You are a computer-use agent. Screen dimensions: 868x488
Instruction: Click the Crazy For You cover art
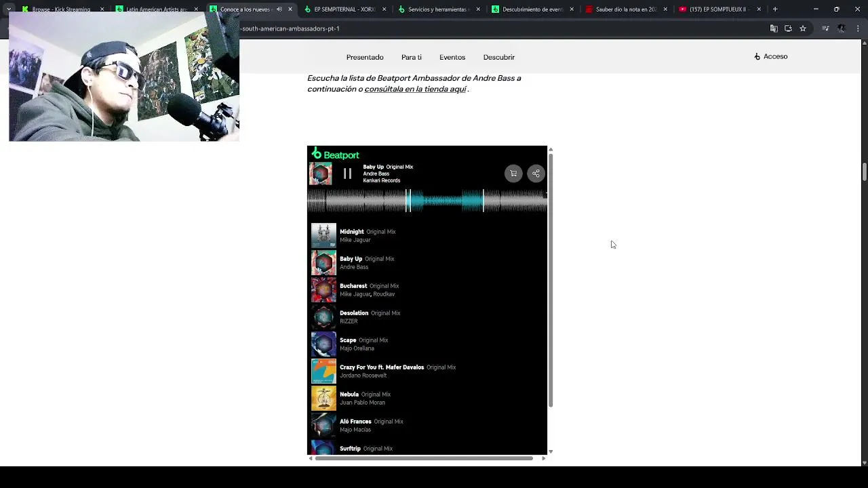click(323, 371)
